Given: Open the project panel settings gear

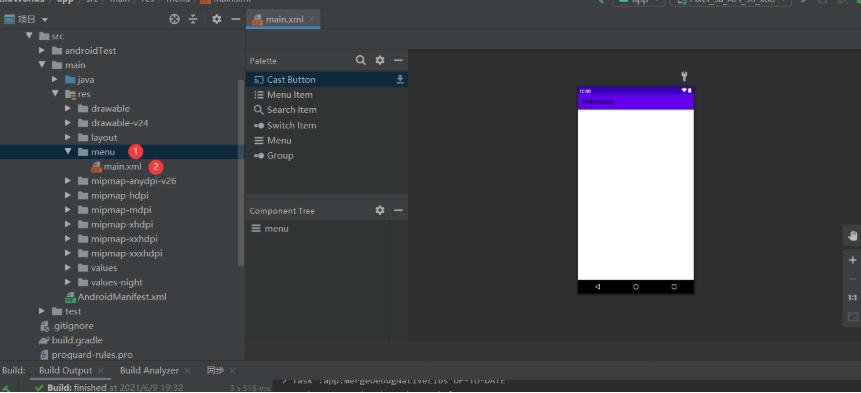Looking at the screenshot, I should (217, 19).
